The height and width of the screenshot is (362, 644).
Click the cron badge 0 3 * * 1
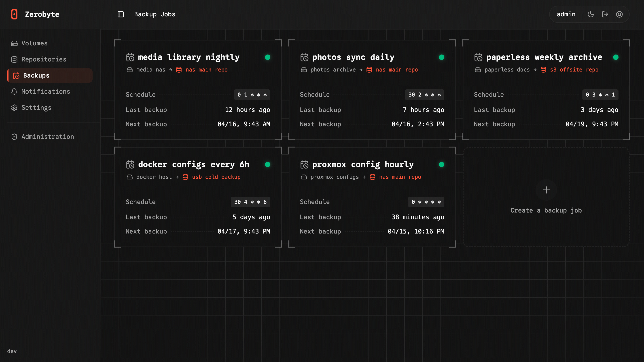coord(600,95)
